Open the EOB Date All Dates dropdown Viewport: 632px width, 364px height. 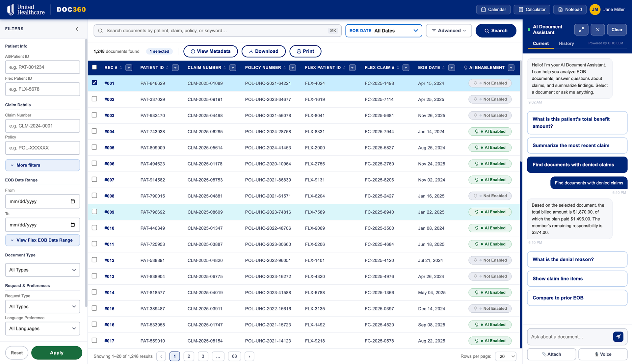point(383,31)
